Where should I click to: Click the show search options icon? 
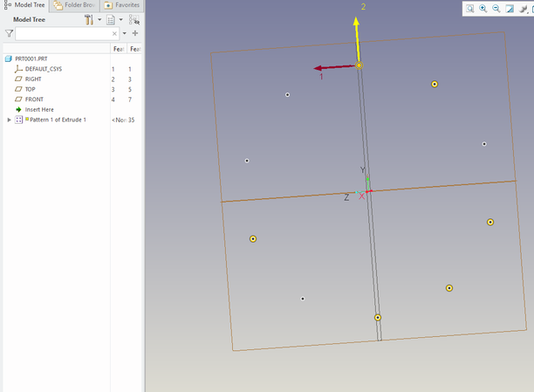pyautogui.click(x=134, y=19)
